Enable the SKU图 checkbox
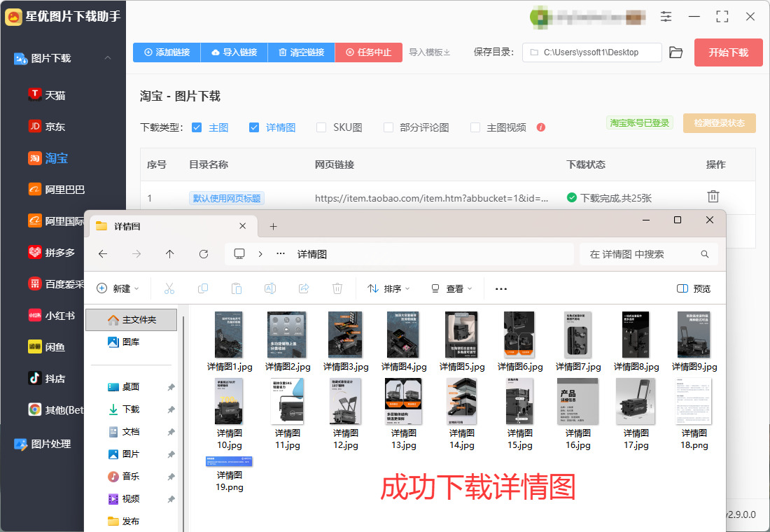This screenshot has height=532, width=770. pos(321,127)
